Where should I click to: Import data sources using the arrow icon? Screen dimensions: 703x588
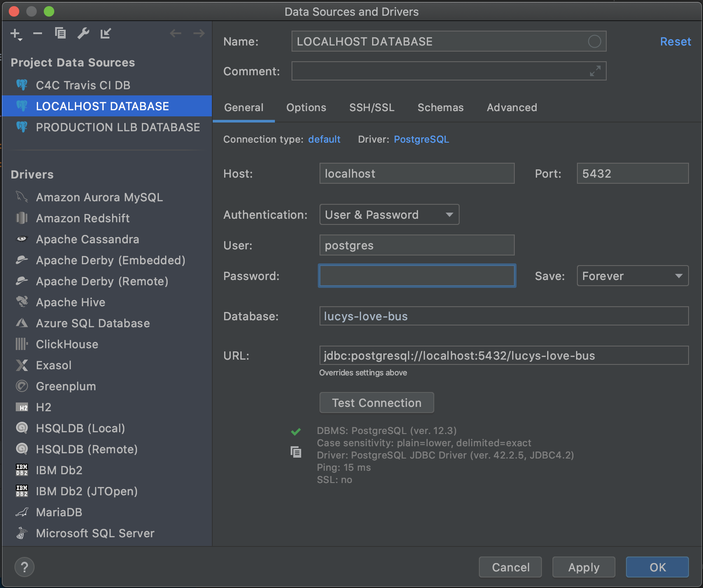click(x=105, y=33)
